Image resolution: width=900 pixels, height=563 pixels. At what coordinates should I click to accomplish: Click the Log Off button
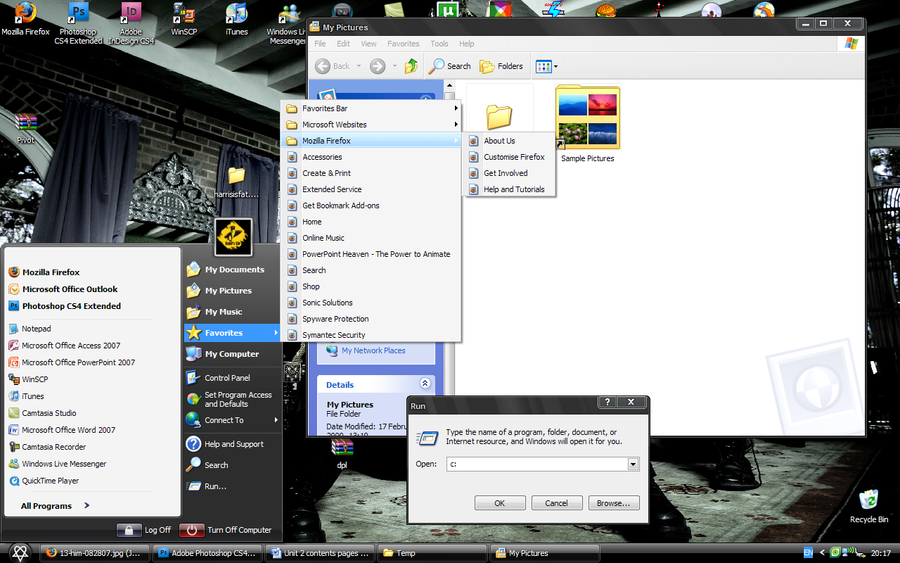(x=144, y=530)
